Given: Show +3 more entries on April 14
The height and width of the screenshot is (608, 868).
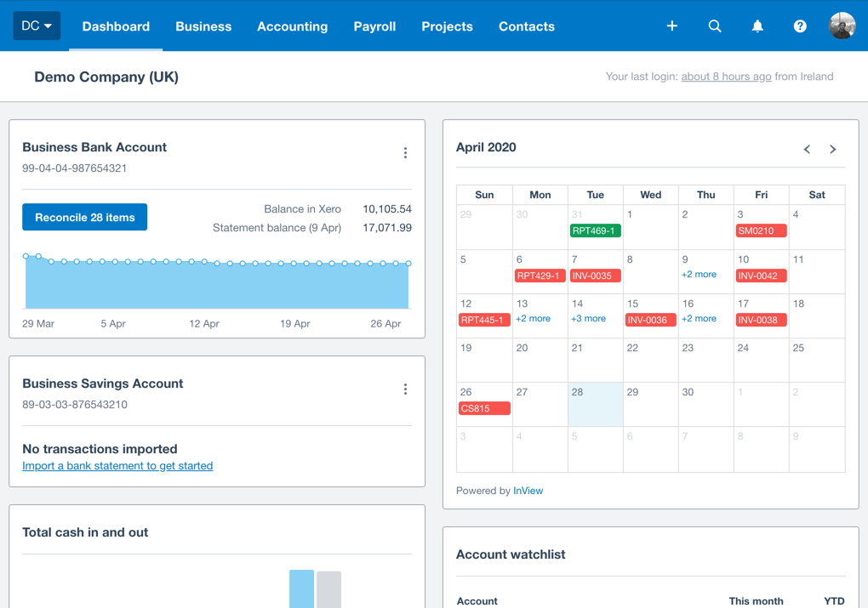Looking at the screenshot, I should [588, 319].
